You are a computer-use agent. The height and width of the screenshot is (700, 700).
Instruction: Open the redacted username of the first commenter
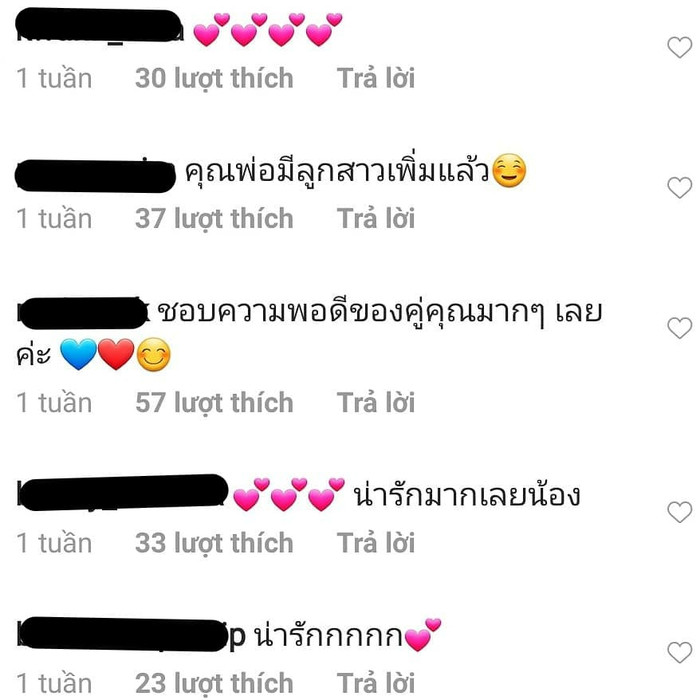click(100, 26)
